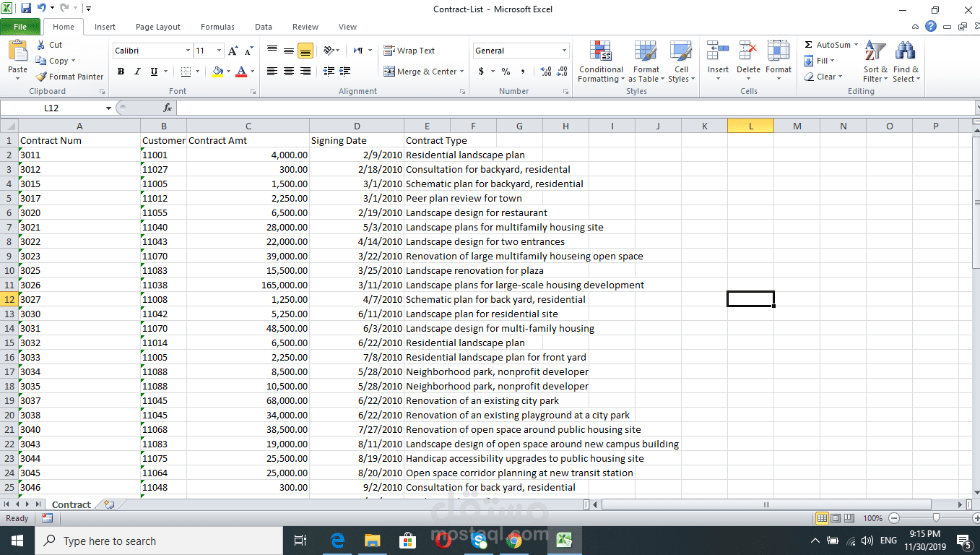Add a new worksheet tab
Screen dimensions: 980x555
(109, 504)
